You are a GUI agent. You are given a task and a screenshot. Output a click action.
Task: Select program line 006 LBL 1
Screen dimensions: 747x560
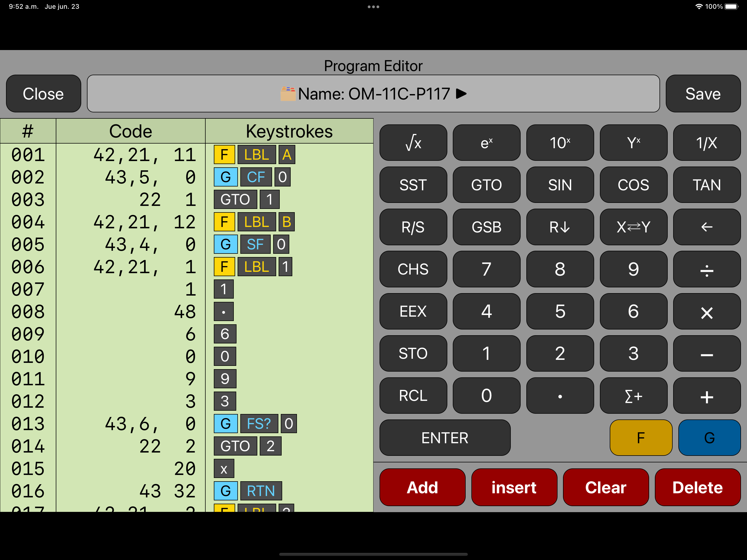(187, 267)
